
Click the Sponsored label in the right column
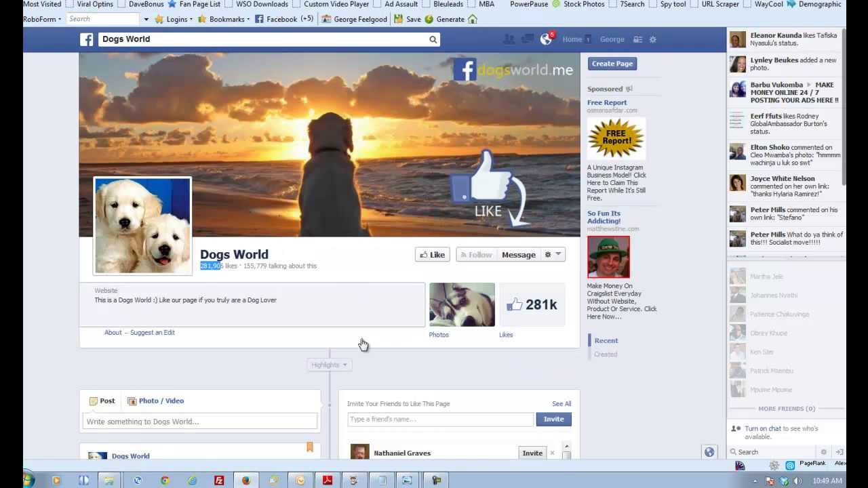(605, 89)
